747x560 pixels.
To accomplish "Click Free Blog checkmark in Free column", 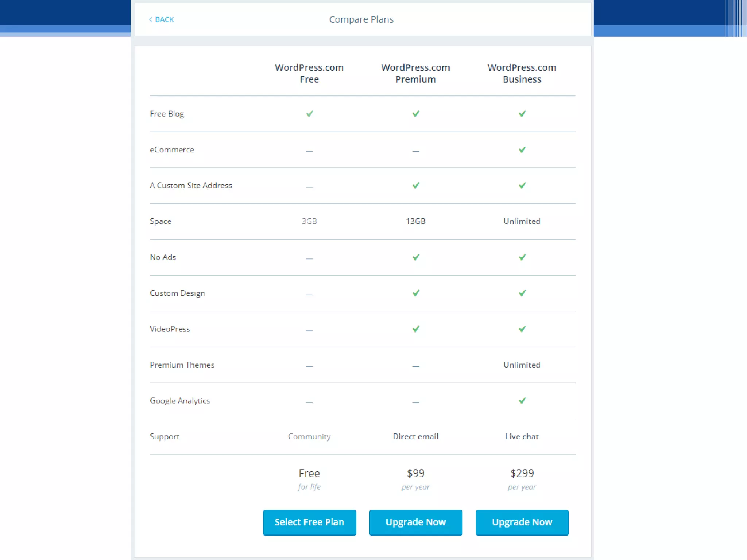I will (x=309, y=114).
